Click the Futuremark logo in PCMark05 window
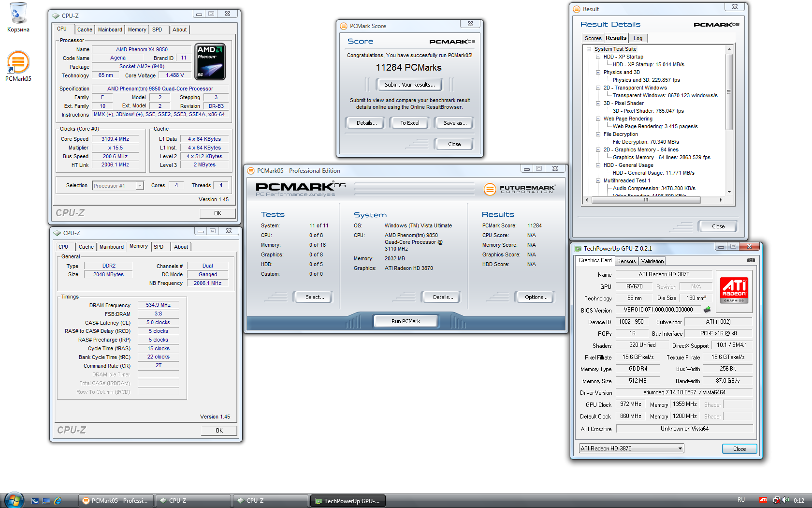Image resolution: width=812 pixels, height=508 pixels. [x=520, y=189]
